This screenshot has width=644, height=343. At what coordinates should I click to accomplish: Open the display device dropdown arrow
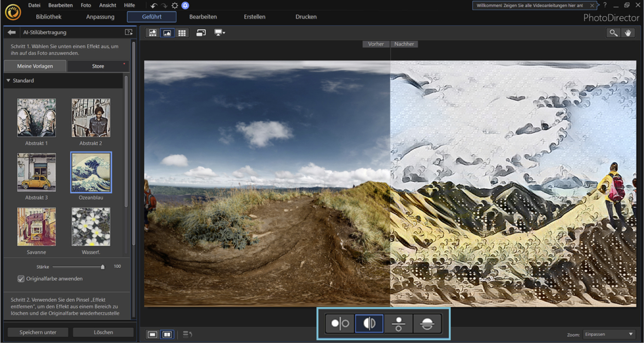point(224,32)
